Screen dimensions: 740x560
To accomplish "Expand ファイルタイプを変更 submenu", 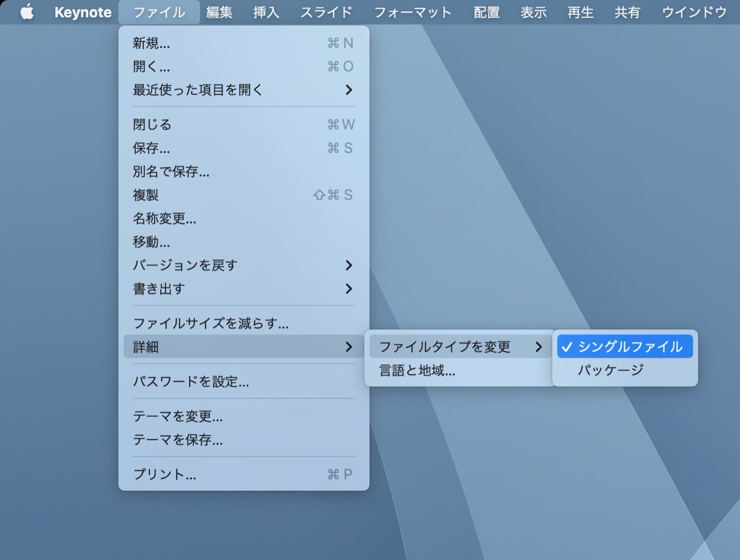I will 461,347.
